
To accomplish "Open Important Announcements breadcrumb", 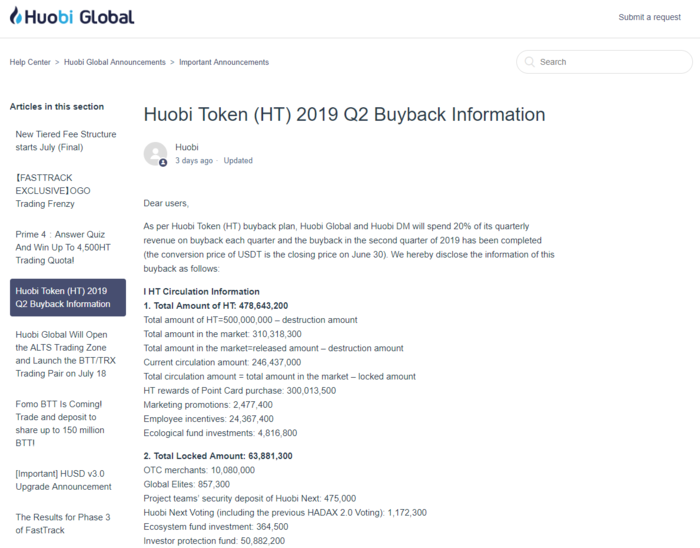I will coord(224,62).
